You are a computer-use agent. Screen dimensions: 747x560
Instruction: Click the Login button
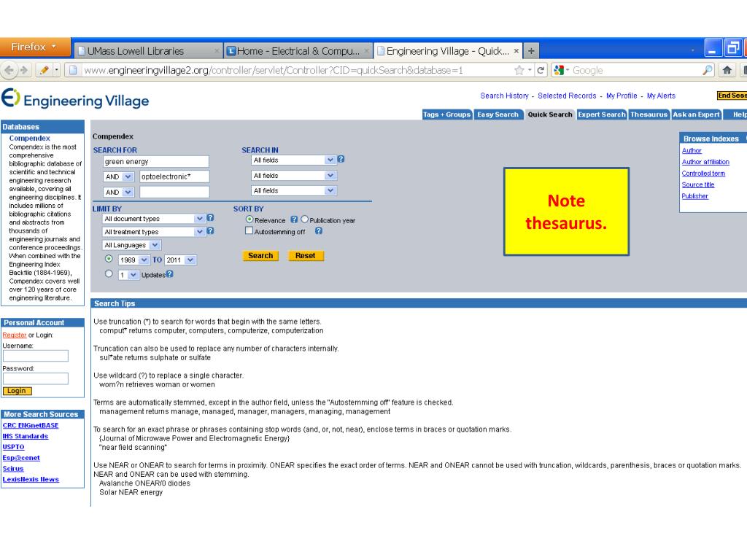tap(18, 391)
